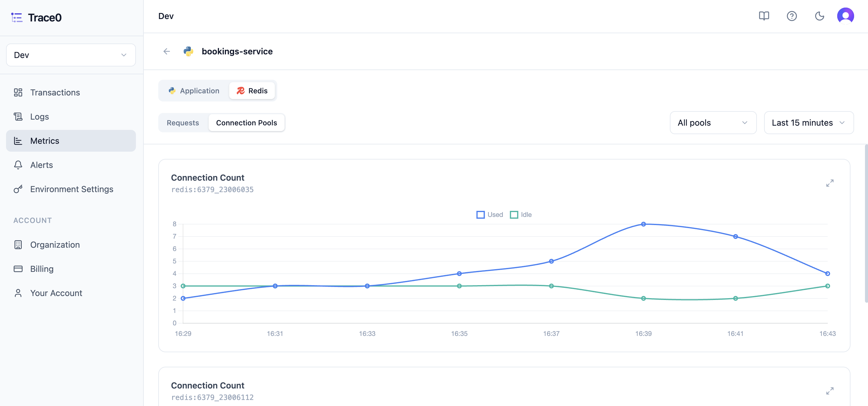Expand the redis:6379_23006112 chart fullscreen
Image resolution: width=868 pixels, height=406 pixels.
click(830, 391)
